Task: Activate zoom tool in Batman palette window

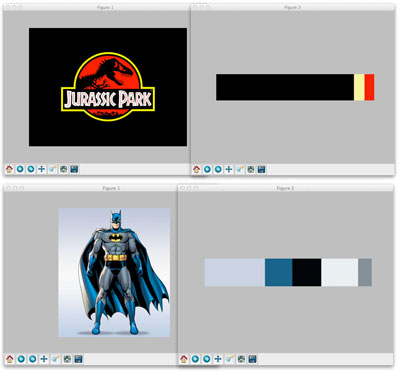Action: (229, 359)
